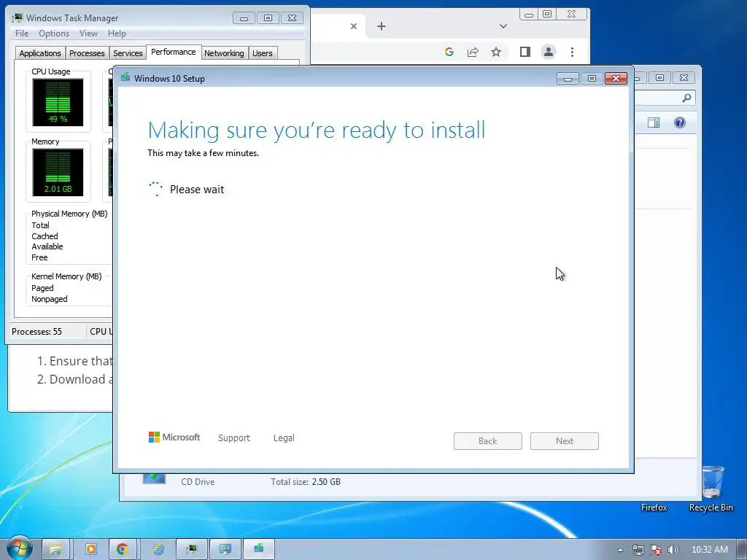Image resolution: width=747 pixels, height=560 pixels.
Task: Switch to the Users tab
Action: point(263,52)
